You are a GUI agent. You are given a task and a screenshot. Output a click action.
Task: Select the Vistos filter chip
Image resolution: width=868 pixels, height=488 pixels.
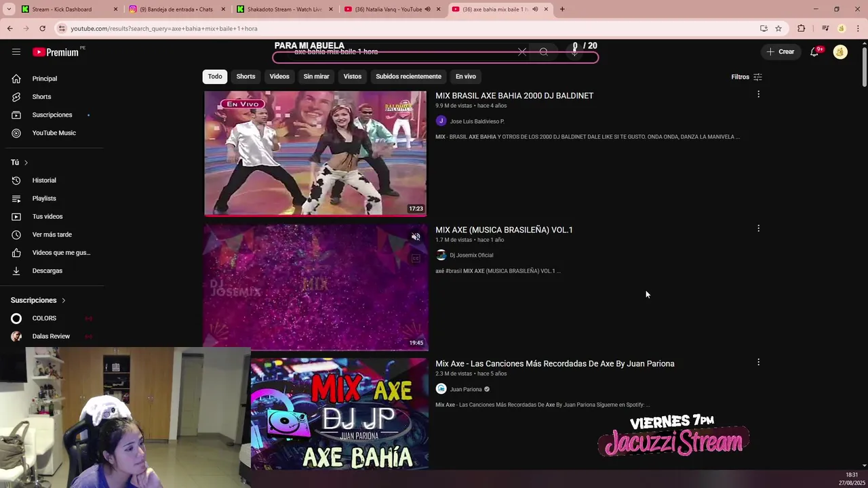coord(353,77)
